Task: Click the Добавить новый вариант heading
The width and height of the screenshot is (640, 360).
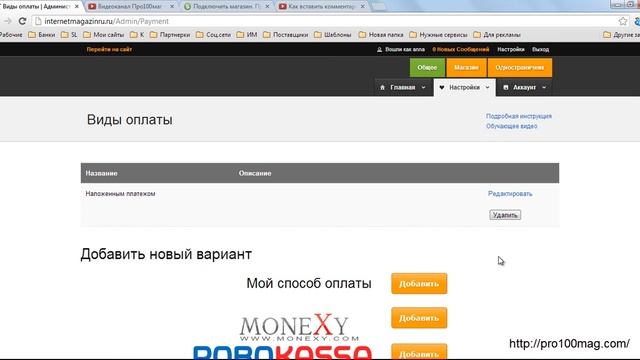Action: tap(166, 254)
